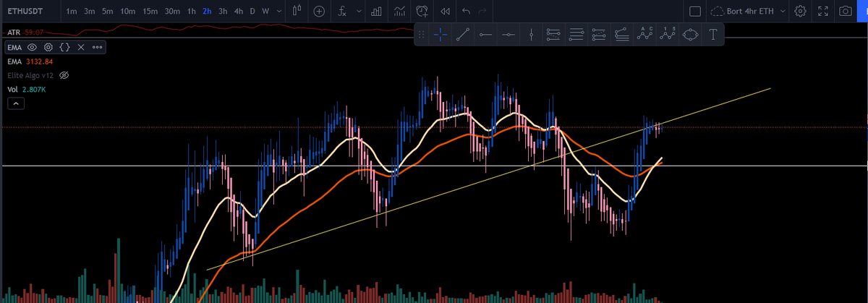Toggle EMA indicator visibility eye
The height and width of the screenshot is (303, 868).
(x=32, y=47)
